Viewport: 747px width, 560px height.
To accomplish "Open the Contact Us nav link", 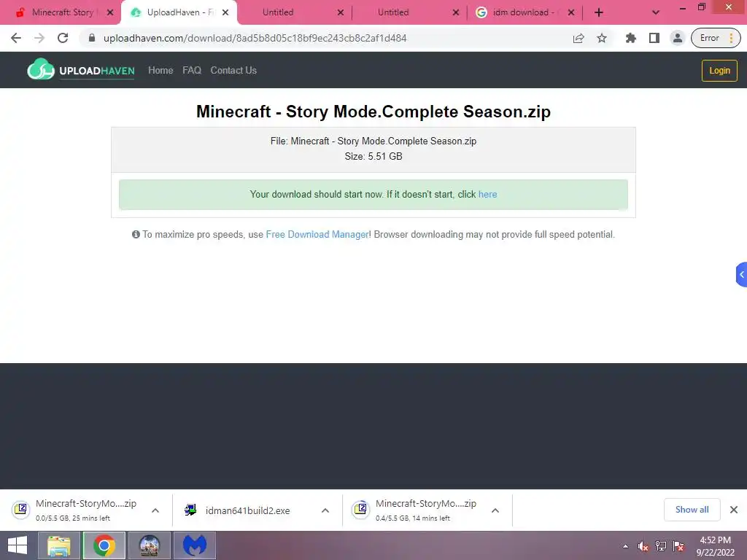I will tap(233, 71).
